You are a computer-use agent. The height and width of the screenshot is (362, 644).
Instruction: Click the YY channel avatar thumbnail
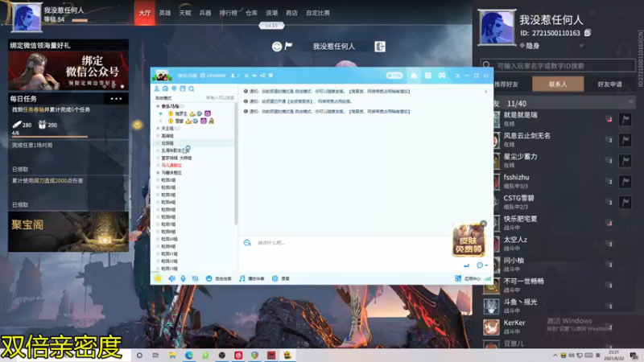point(162,76)
